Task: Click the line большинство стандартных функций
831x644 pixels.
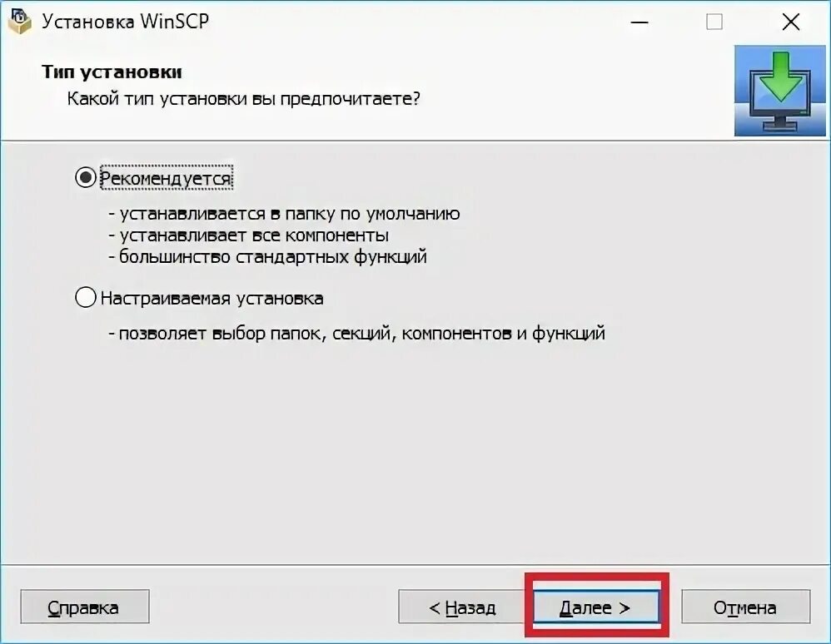Action: pos(267,257)
